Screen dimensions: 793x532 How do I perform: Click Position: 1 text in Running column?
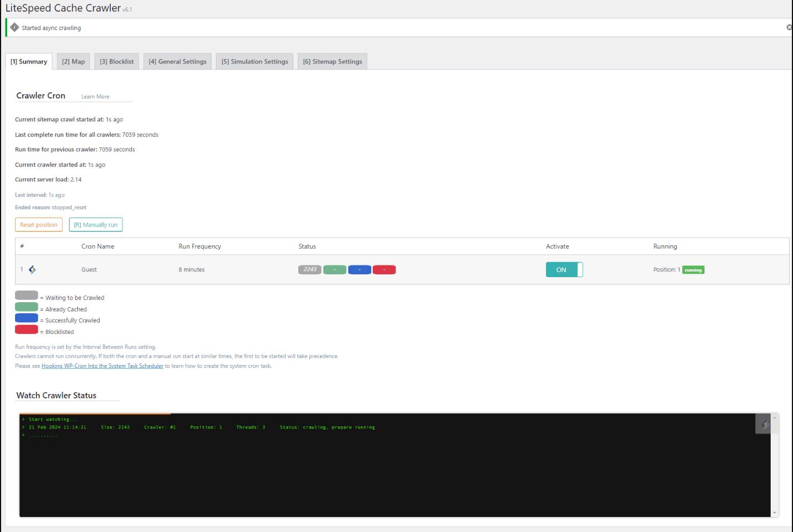[x=667, y=270]
